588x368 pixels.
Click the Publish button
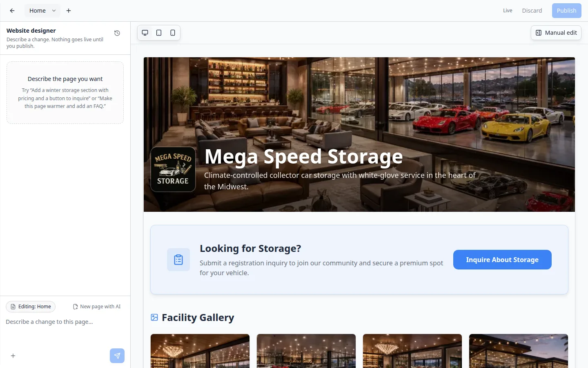[x=566, y=11]
